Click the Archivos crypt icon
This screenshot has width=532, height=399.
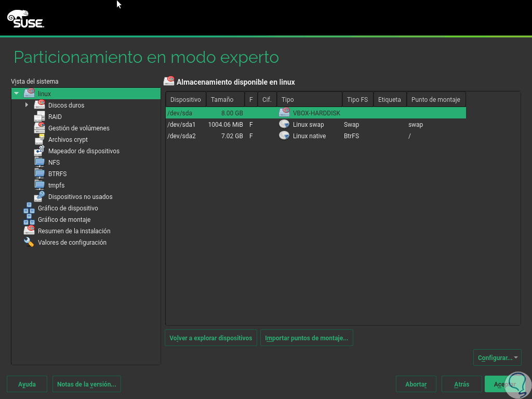coord(39,139)
